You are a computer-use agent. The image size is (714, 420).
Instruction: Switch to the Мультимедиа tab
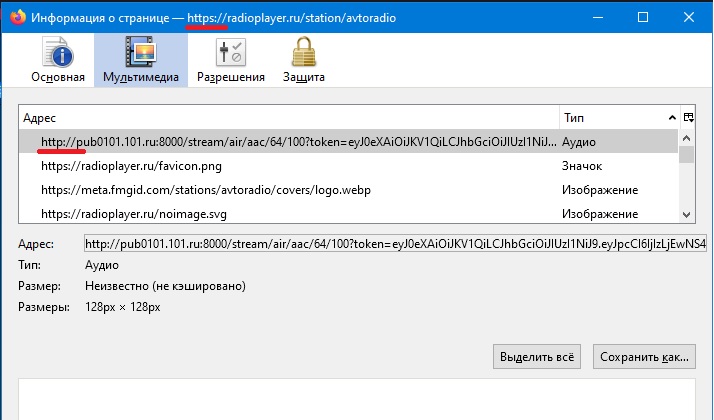(x=141, y=60)
